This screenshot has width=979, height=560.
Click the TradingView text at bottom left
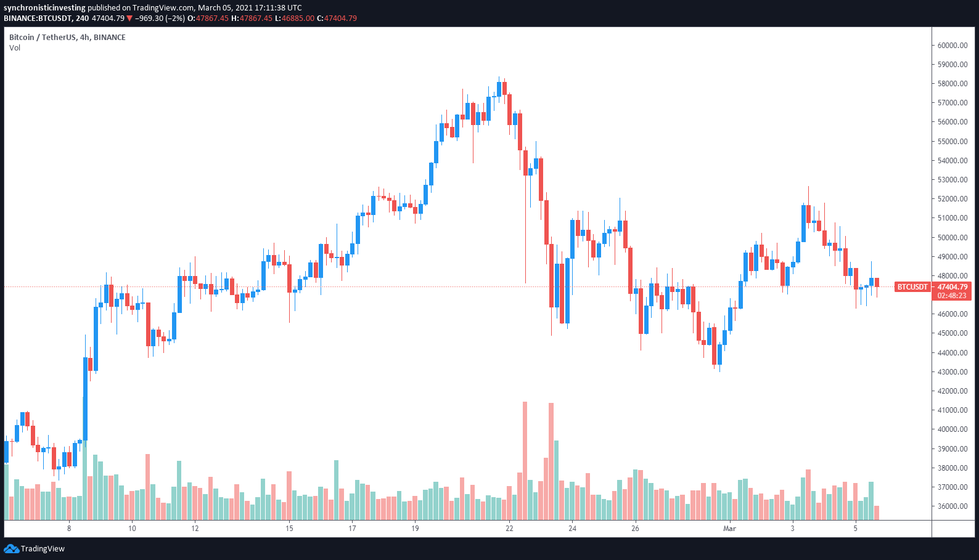tap(43, 549)
